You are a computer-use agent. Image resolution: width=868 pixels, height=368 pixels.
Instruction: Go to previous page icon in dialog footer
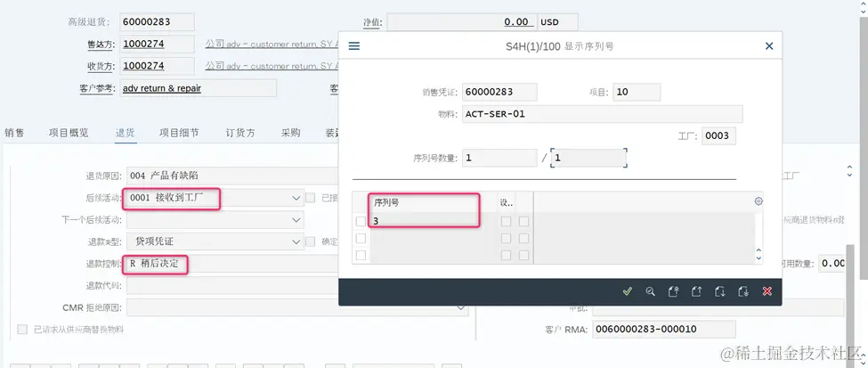696,291
